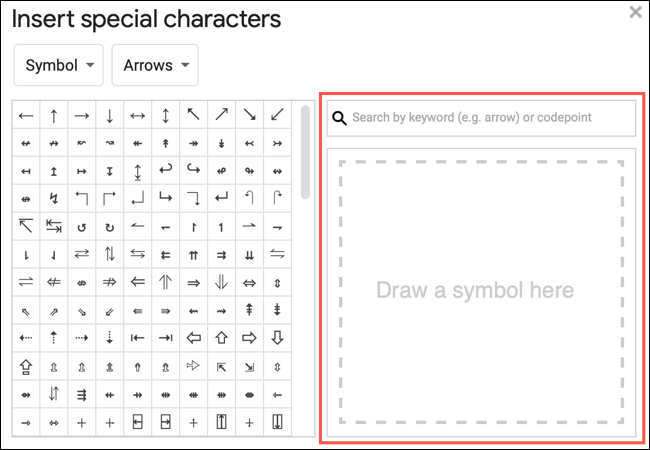Open the Symbol category dropdown
This screenshot has width=650, height=450.
[x=58, y=66]
